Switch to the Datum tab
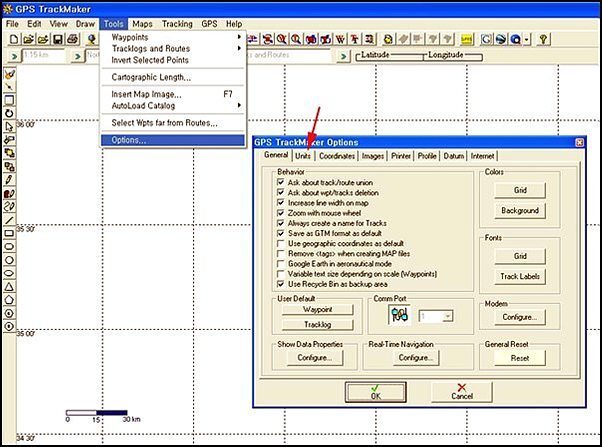Viewport: 602px width, 447px height. 453,156
